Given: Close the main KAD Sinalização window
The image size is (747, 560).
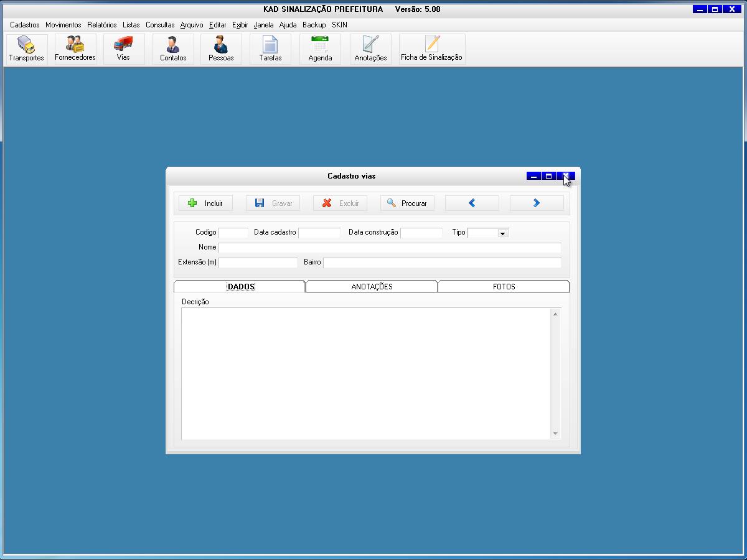Looking at the screenshot, I should pyautogui.click(x=732, y=9).
